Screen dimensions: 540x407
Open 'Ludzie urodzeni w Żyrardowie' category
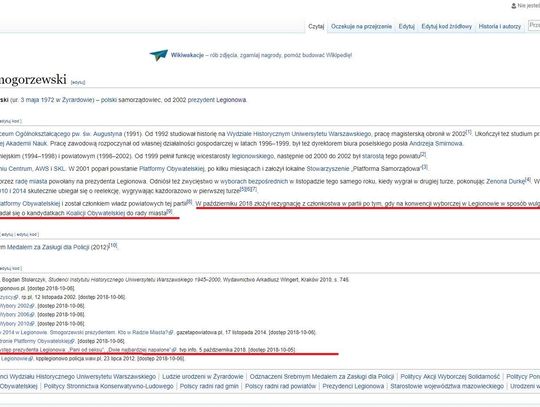202,377
